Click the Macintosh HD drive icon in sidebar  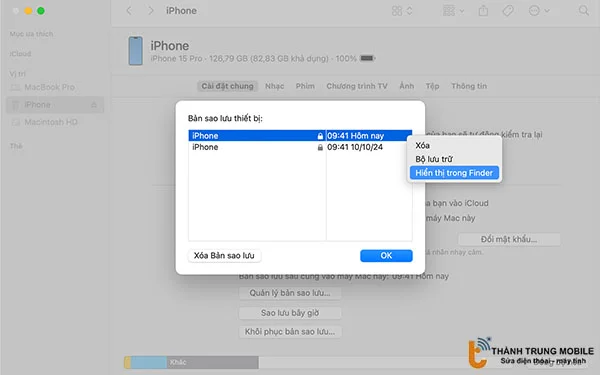click(15, 122)
